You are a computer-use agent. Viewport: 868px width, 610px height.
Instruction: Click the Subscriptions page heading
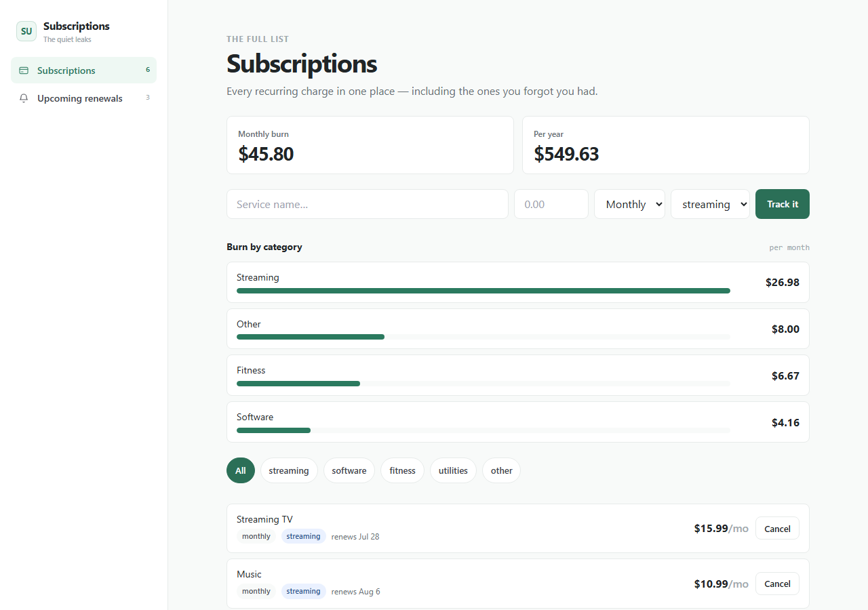click(302, 64)
